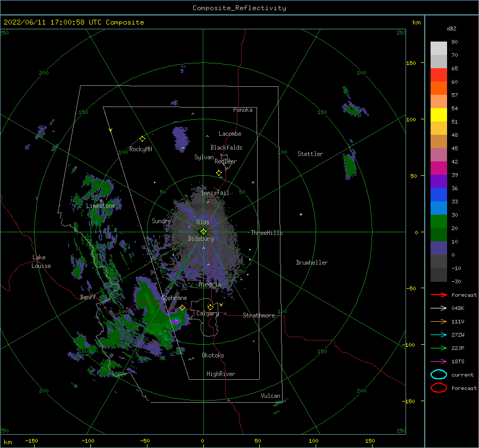Click the cyan current ellipse icon
This screenshot has height=448, width=479.
pos(439,374)
